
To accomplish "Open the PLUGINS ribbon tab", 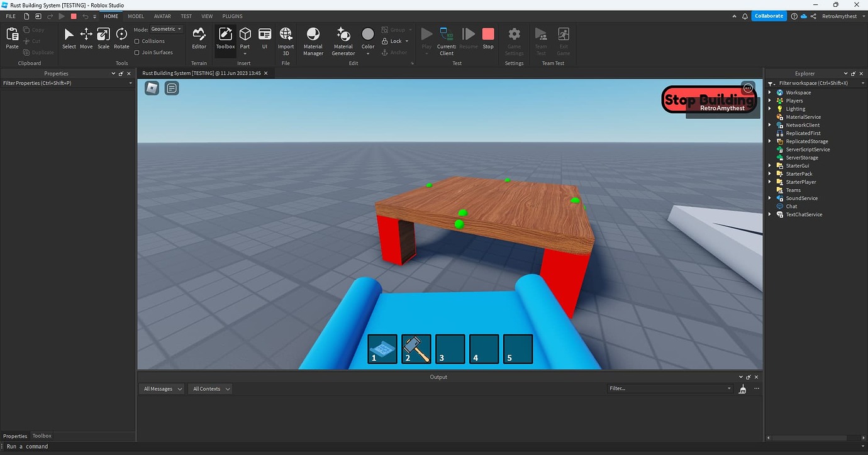I will [x=232, y=16].
